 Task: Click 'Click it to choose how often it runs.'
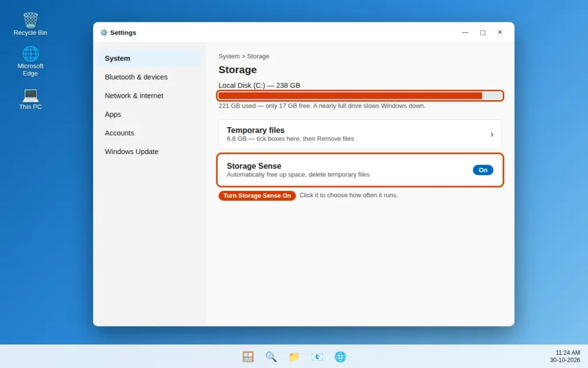pyautogui.click(x=349, y=195)
